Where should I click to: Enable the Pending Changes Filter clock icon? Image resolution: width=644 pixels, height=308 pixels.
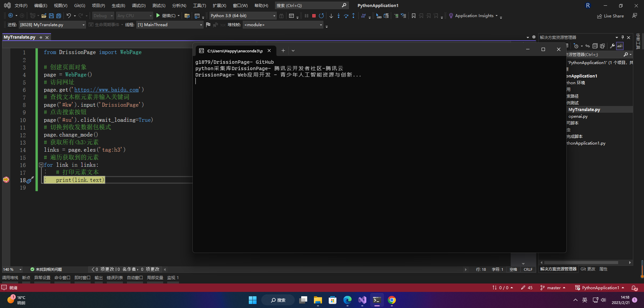coord(576,46)
